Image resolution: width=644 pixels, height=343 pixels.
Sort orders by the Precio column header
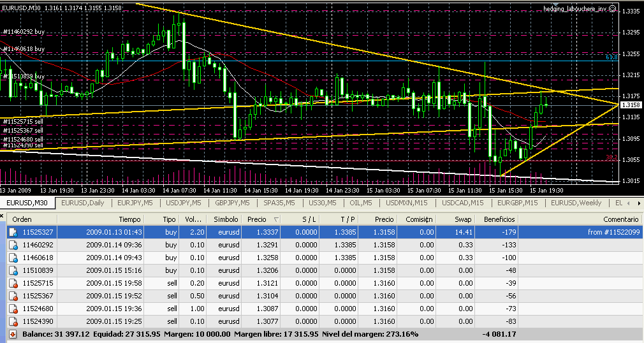(x=260, y=219)
